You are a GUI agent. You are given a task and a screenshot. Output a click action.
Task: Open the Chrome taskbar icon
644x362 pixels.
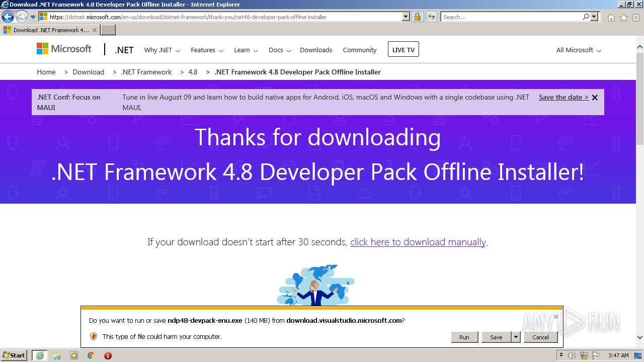tap(91, 355)
